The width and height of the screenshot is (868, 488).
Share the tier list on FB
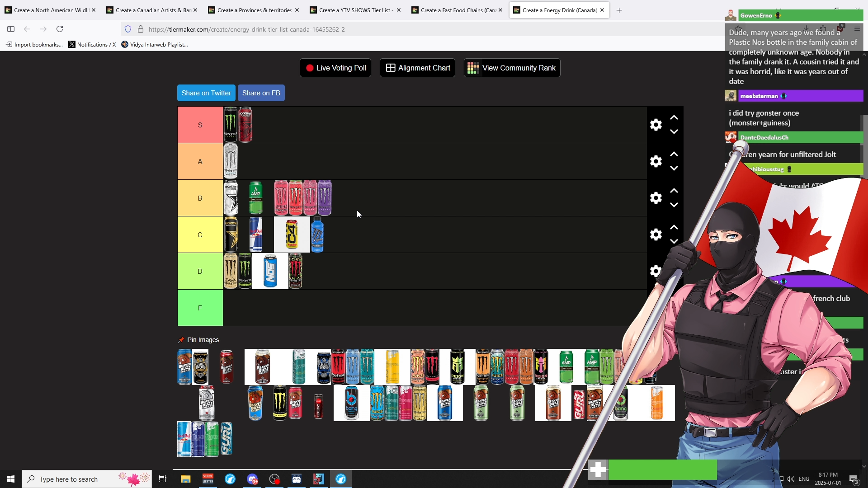point(261,93)
